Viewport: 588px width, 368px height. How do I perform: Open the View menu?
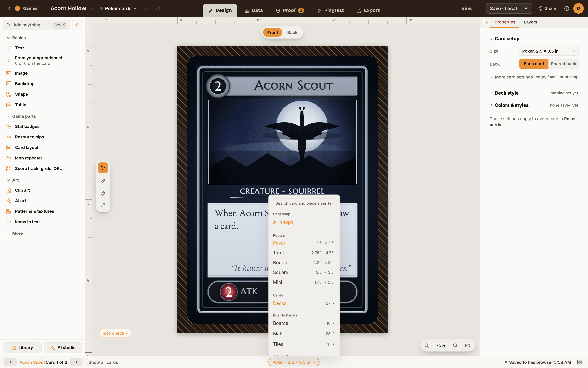470,9
